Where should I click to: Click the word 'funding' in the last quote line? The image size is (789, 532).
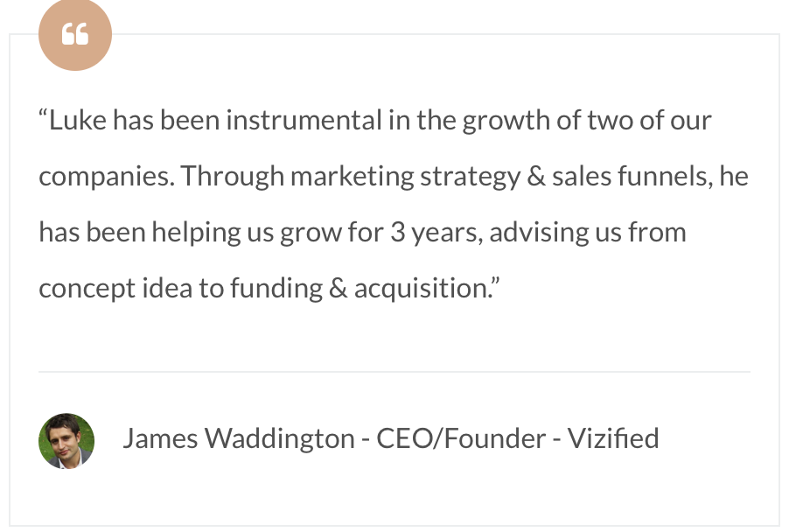276,289
